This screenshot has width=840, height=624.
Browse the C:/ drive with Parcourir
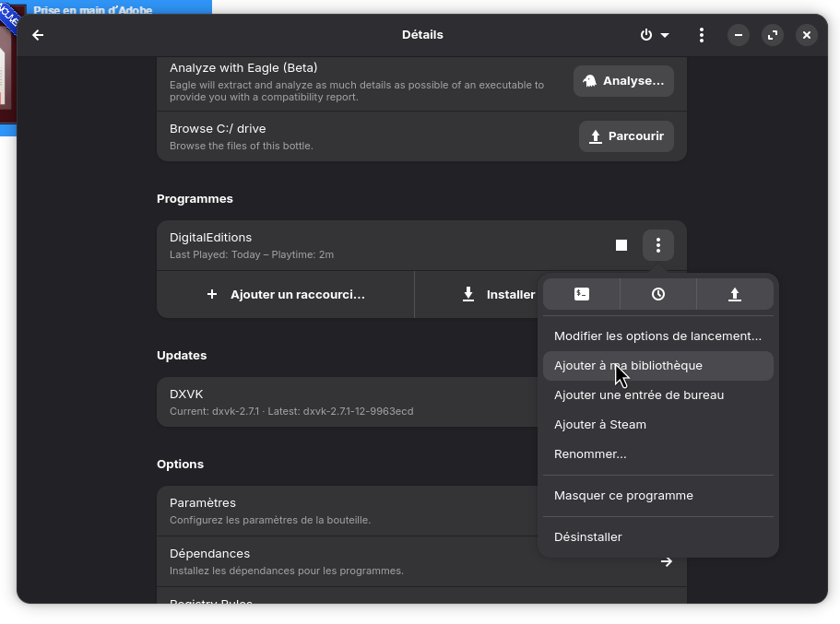(626, 136)
